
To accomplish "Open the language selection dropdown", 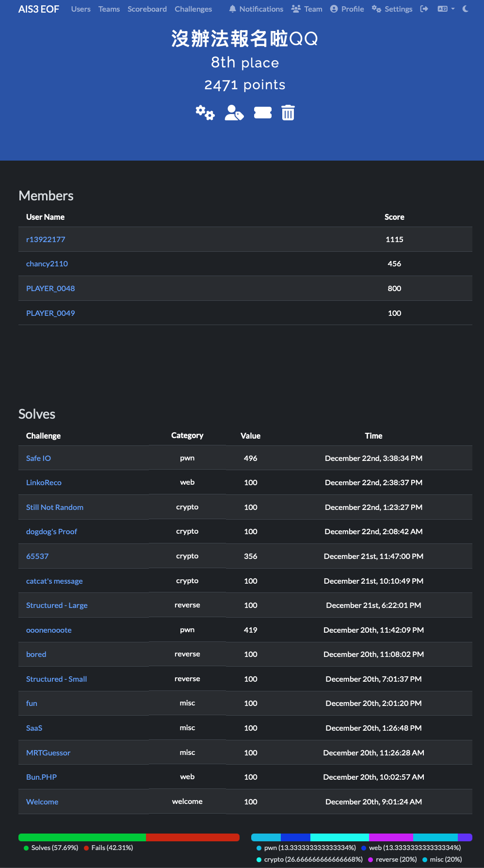I will click(446, 9).
